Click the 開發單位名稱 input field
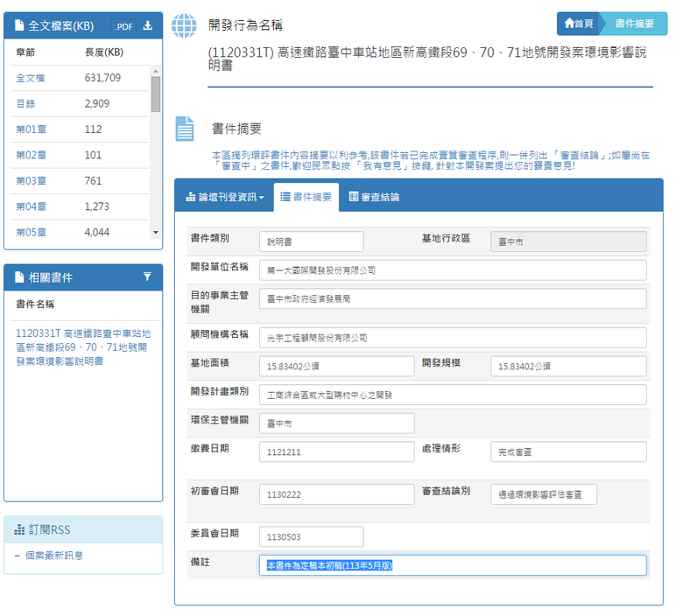Screen dimensions: 683x616 453,270
